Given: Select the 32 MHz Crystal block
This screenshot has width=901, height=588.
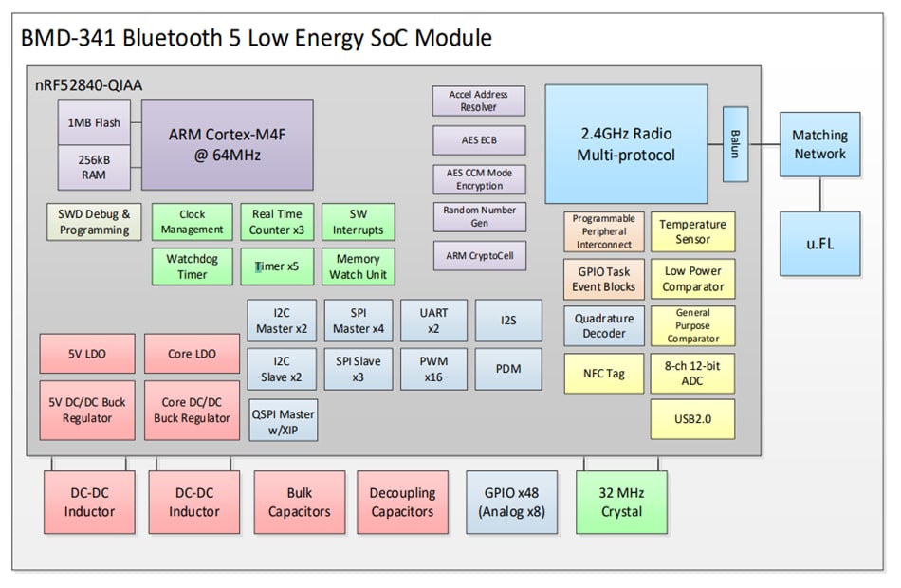Looking at the screenshot, I should (621, 503).
